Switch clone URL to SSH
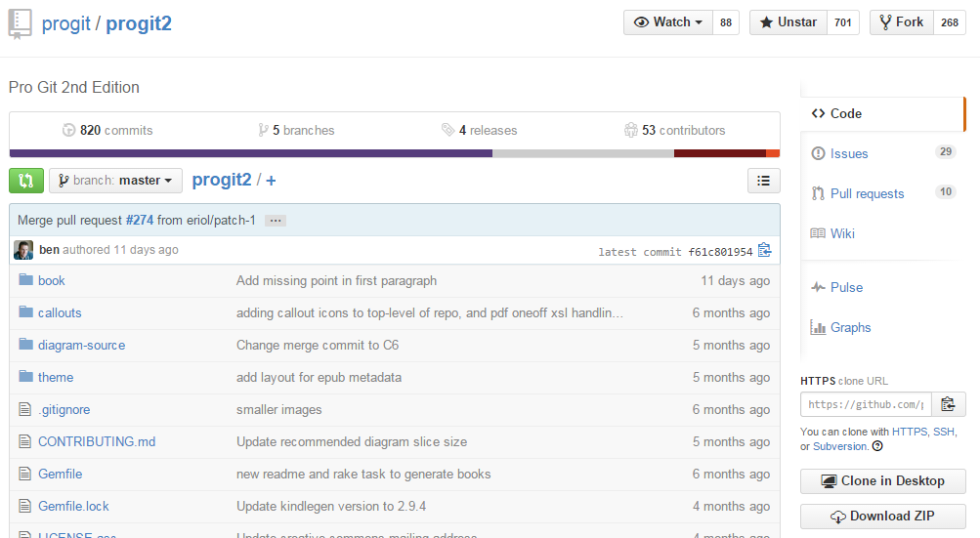Image resolution: width=980 pixels, height=538 pixels. tap(943, 432)
